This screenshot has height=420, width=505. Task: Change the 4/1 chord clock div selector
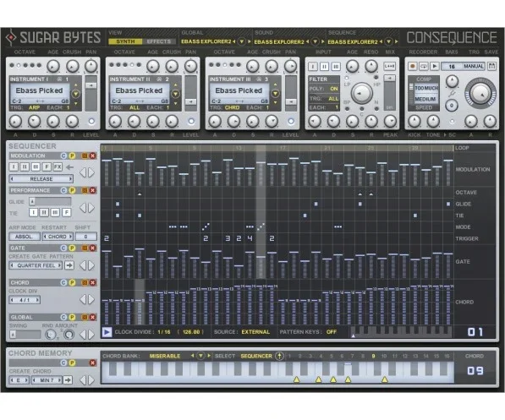point(25,300)
